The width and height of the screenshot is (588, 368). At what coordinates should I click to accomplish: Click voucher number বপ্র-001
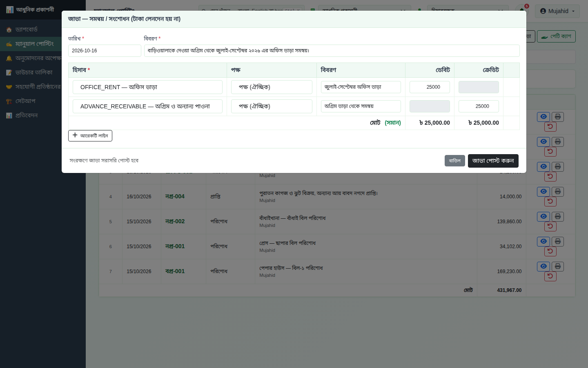tap(175, 272)
